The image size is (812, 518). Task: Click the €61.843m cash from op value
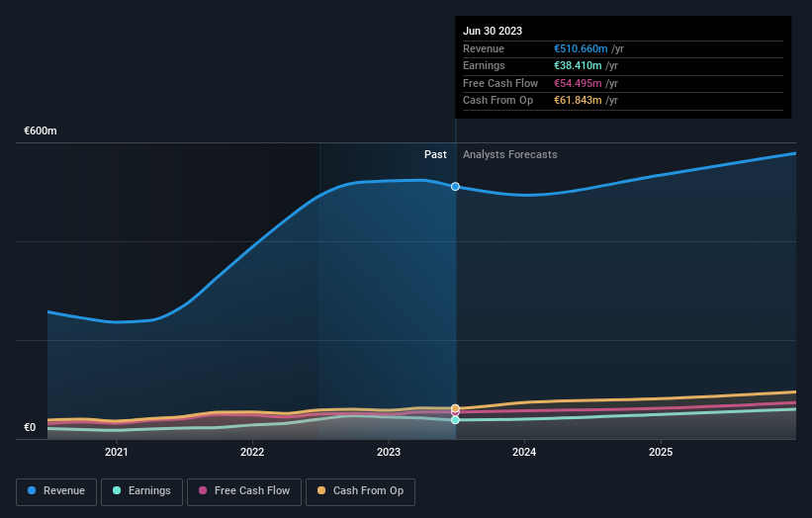point(578,101)
